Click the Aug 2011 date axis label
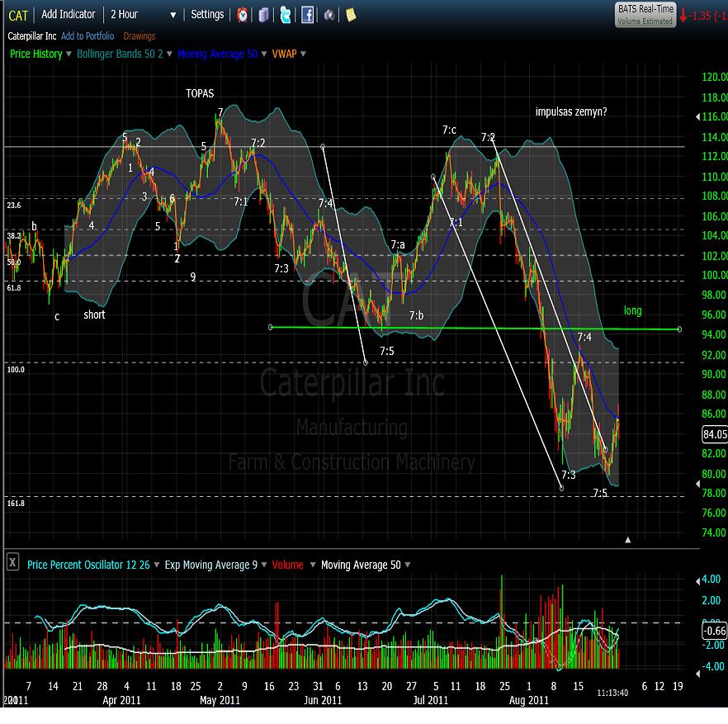The image size is (728, 724). point(529,700)
